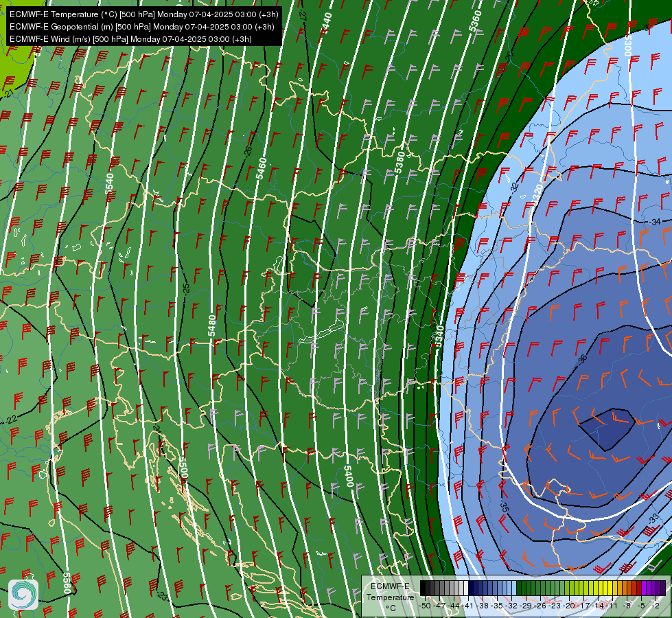Viewport: 672px width, 618px height.
Task: Click the 5500 geopotential contour label
Action: coord(183,467)
